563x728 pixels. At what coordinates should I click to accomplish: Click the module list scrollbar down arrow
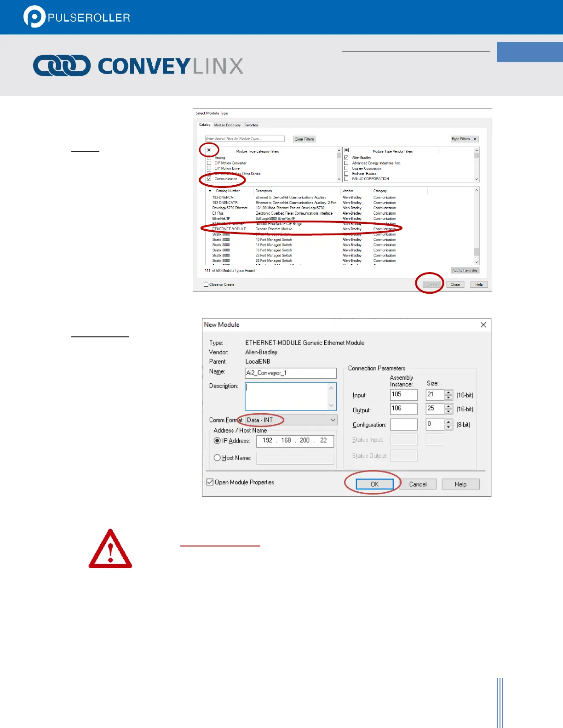click(477, 262)
